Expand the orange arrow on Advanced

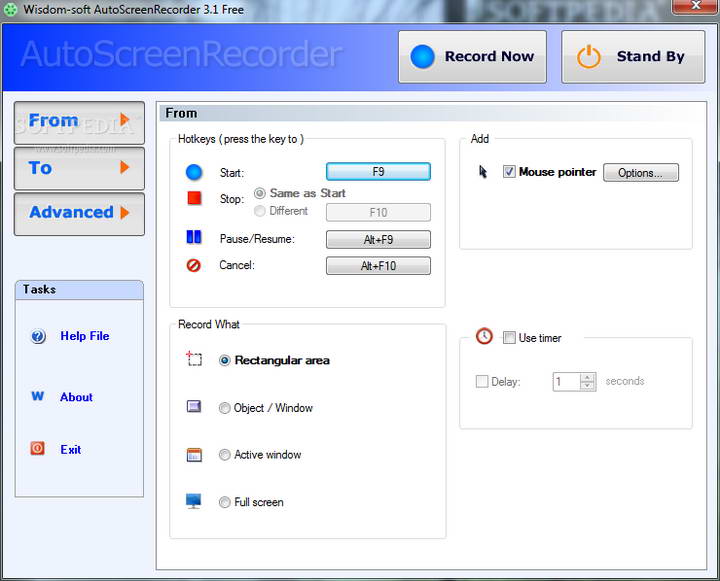[x=124, y=213]
